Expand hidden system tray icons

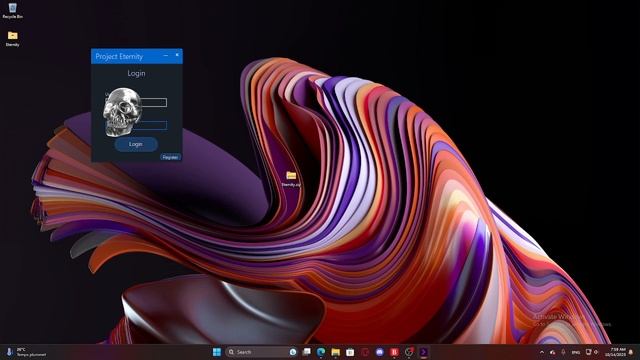click(x=542, y=352)
